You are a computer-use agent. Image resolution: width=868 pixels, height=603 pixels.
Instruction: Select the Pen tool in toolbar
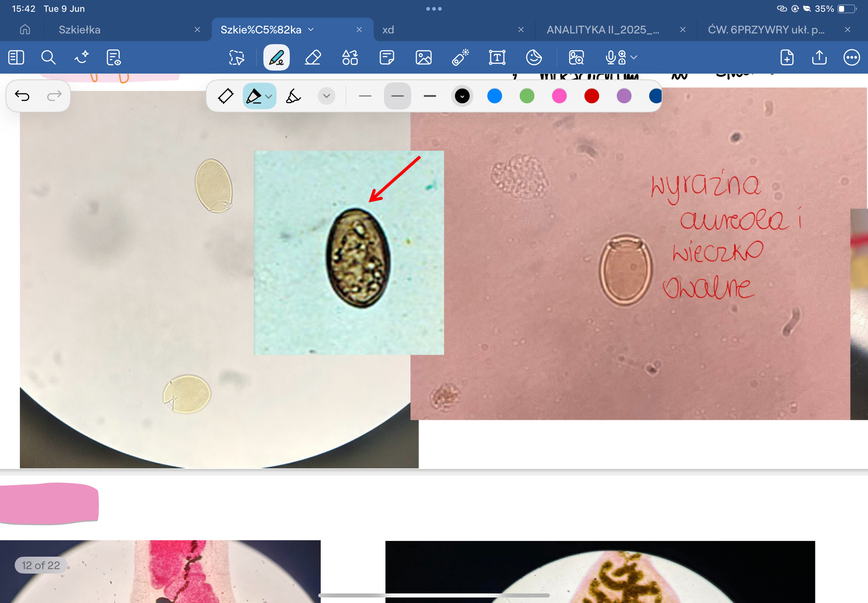point(276,57)
